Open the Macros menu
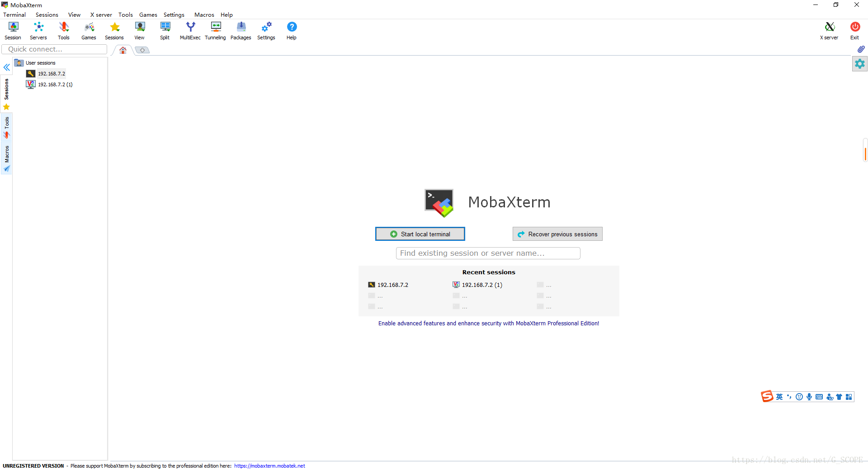The height and width of the screenshot is (469, 868). [204, 14]
